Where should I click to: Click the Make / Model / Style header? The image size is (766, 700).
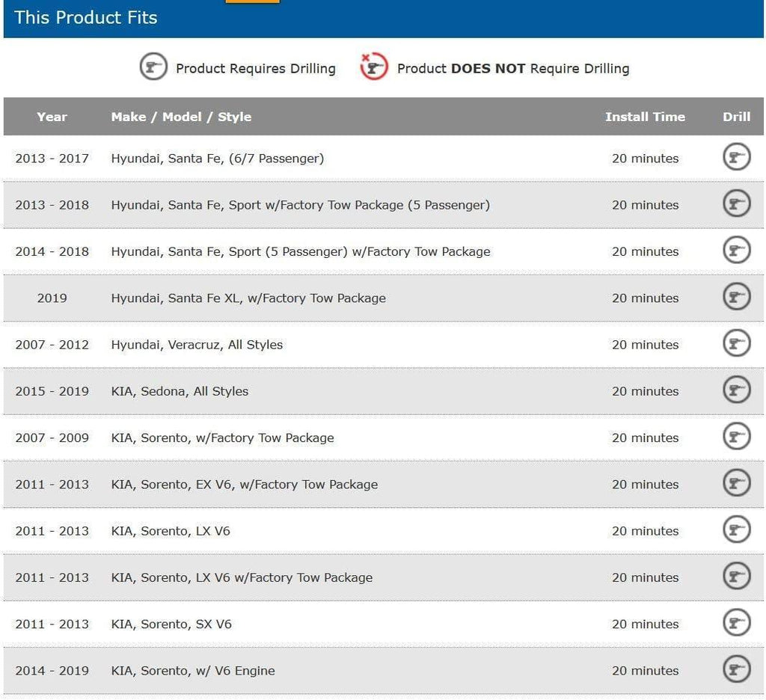(181, 117)
